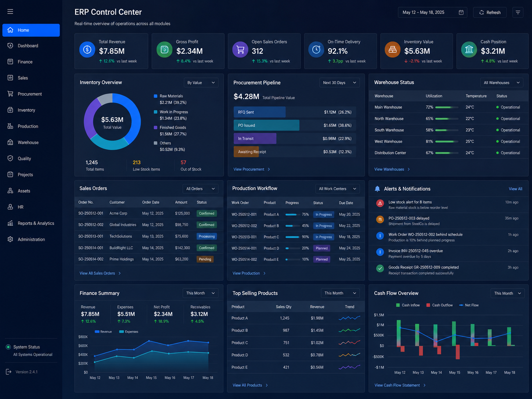Click View All in Alerts panel
532x399 pixels.
click(515, 189)
